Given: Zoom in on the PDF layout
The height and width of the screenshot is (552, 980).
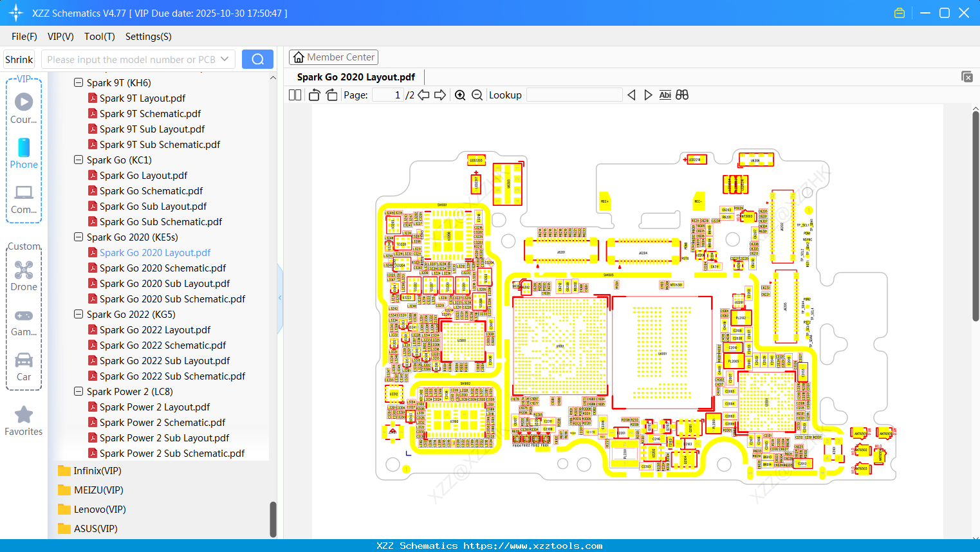Looking at the screenshot, I should (460, 95).
